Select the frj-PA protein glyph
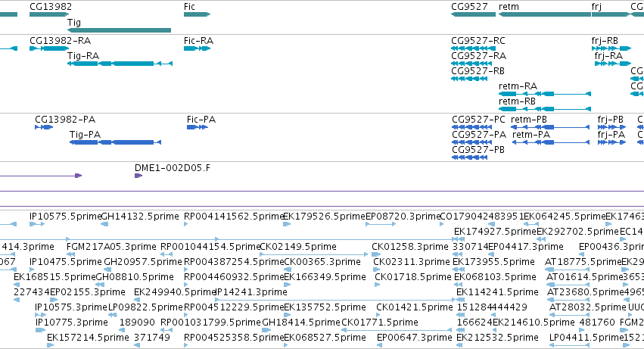 (612, 142)
